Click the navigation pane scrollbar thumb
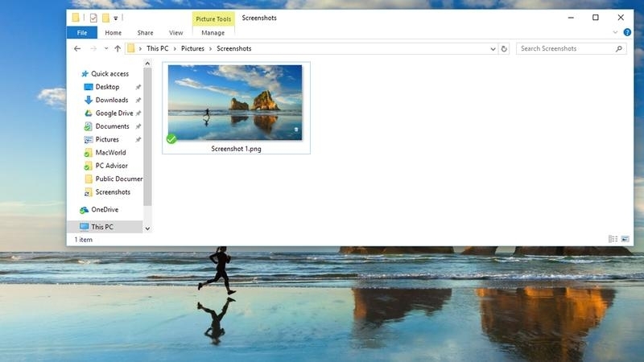Screen dimensions: 644x362 click(147, 137)
